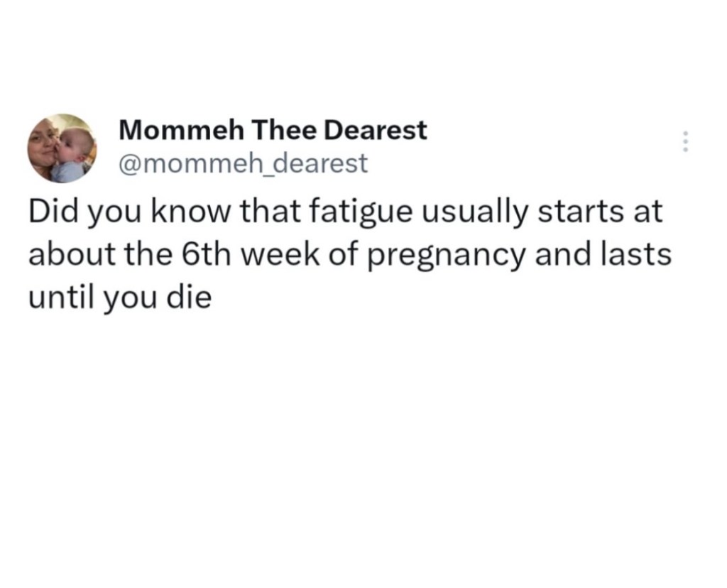Click the @mommeh_dearest handle

click(241, 163)
